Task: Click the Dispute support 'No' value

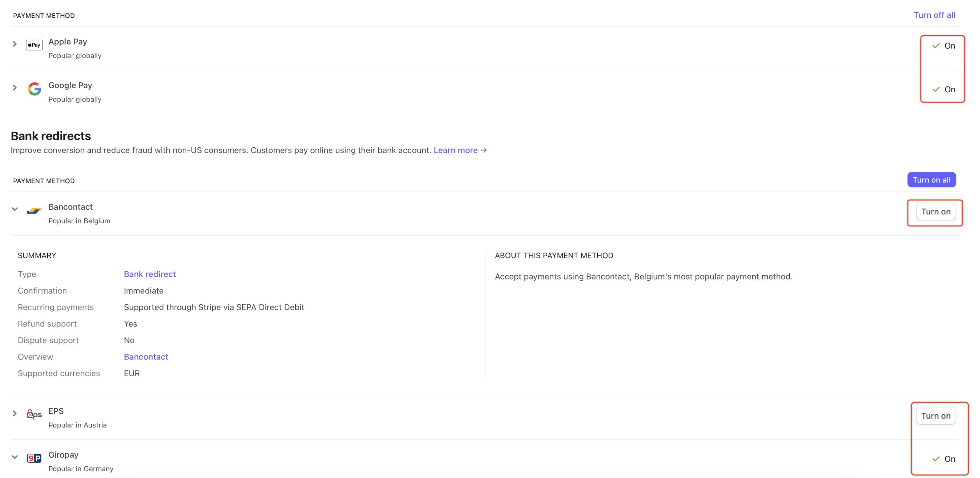Action: pos(129,340)
